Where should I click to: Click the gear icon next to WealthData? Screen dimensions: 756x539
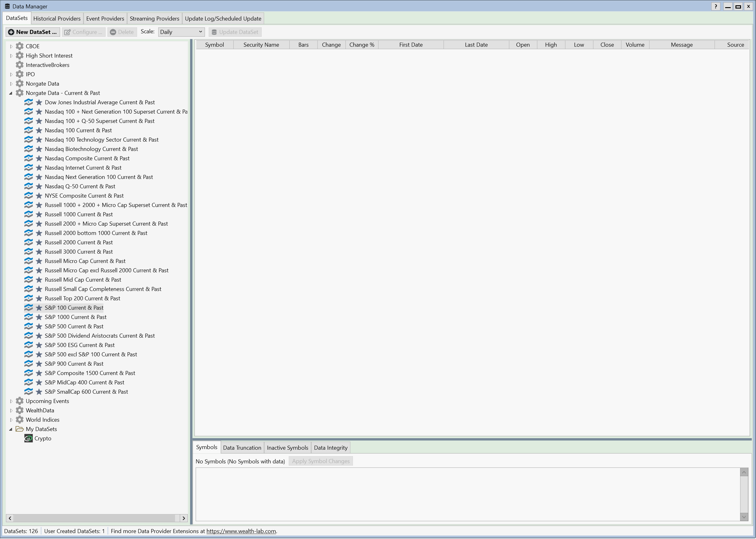tap(20, 410)
